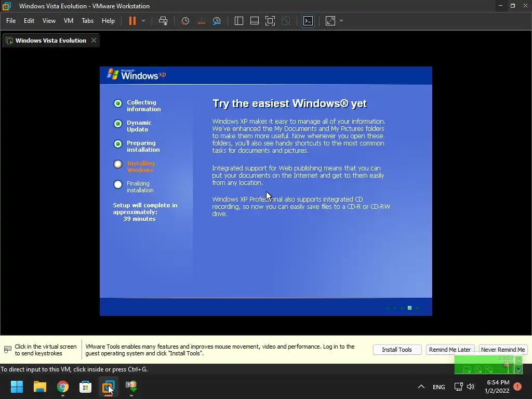The image size is (532, 399).
Task: Click Remind Me Later button
Action: 450,350
